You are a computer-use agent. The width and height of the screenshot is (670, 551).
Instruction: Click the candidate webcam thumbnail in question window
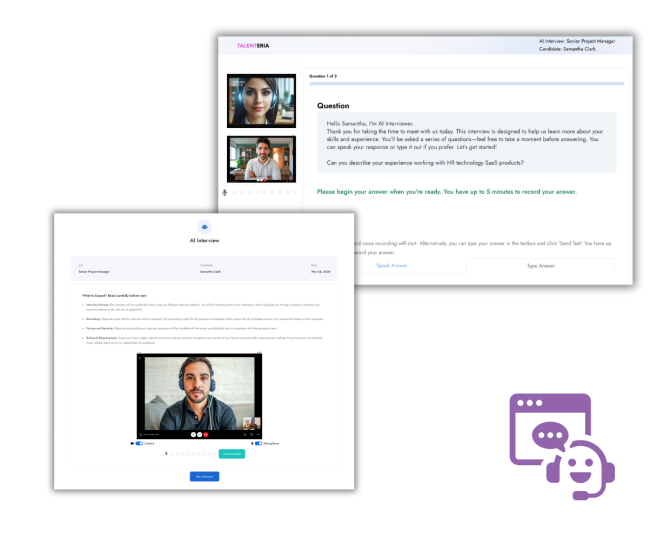(x=261, y=159)
